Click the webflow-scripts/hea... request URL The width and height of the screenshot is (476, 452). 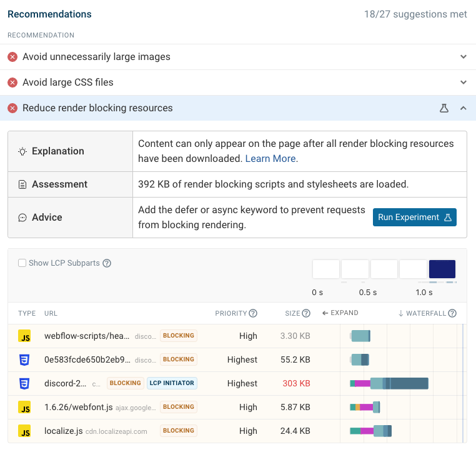[x=87, y=336]
